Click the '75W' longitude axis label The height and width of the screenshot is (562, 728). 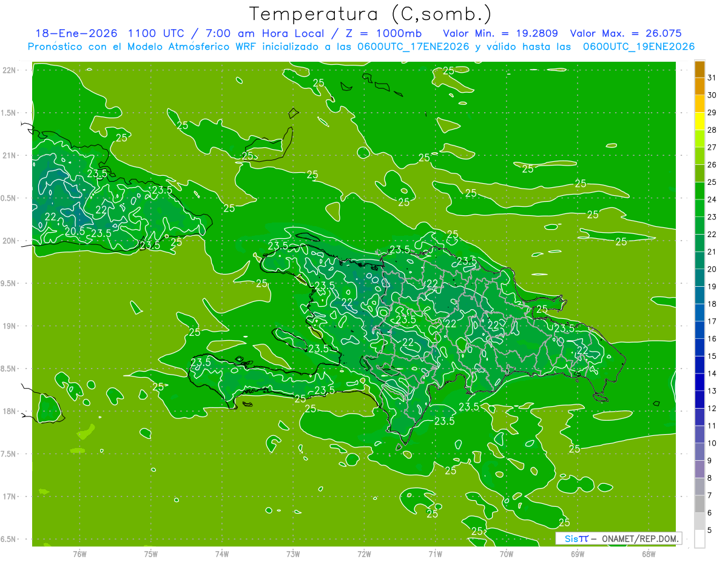tap(151, 554)
